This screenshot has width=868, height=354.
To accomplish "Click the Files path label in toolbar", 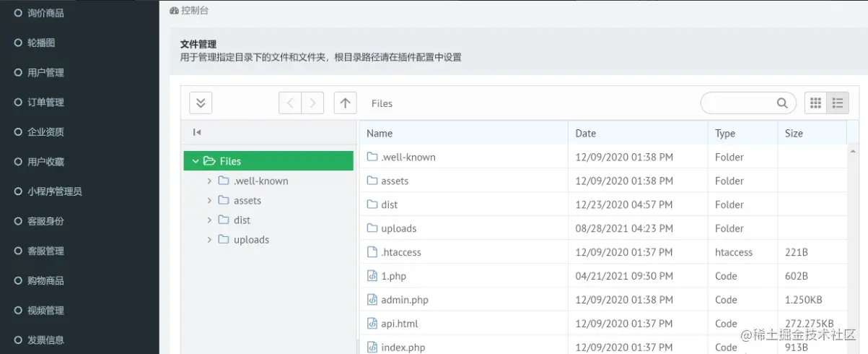I will (382, 103).
